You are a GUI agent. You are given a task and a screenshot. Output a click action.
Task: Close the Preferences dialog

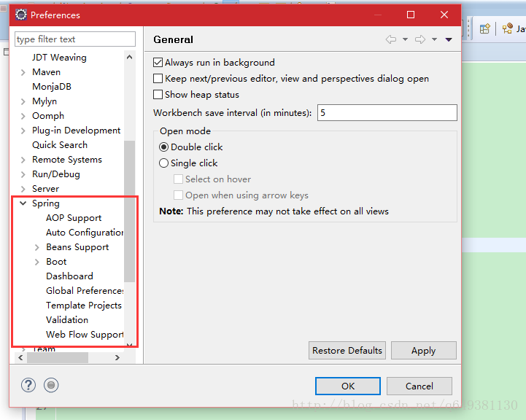[x=444, y=15]
